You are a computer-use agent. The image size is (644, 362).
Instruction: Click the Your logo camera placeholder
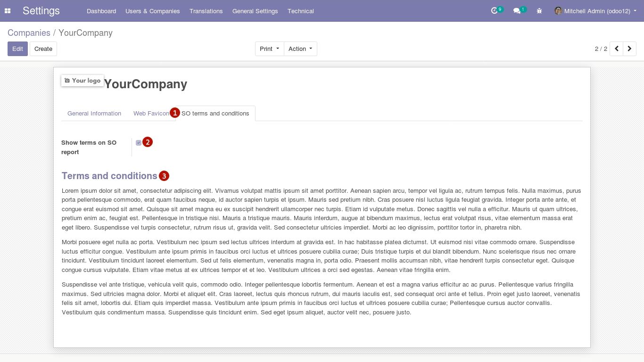(83, 81)
